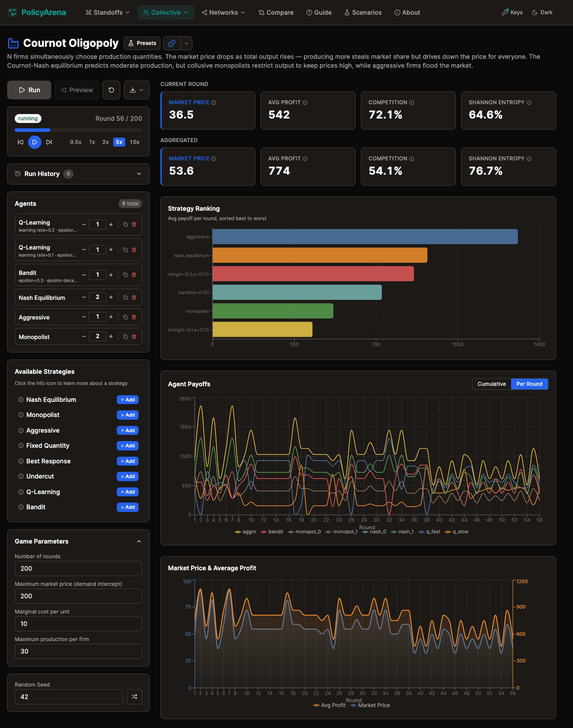Skip to the previous round
The width and height of the screenshot is (573, 728).
pyautogui.click(x=20, y=142)
